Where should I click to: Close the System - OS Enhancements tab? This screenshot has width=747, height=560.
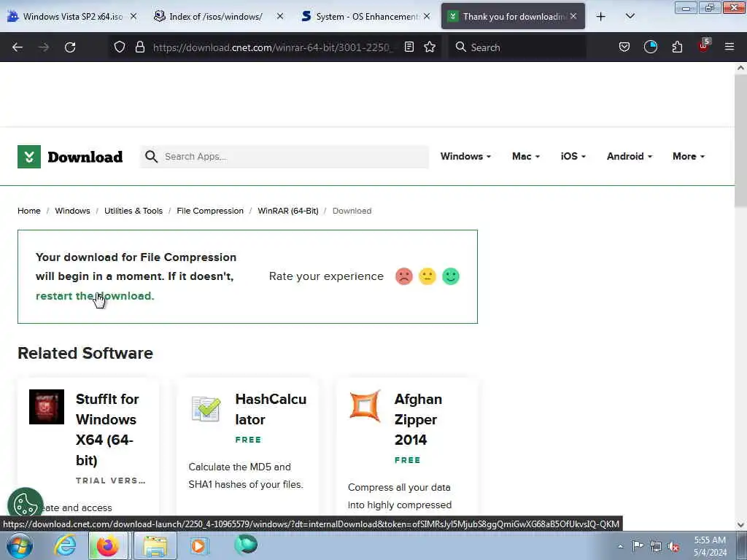[427, 16]
